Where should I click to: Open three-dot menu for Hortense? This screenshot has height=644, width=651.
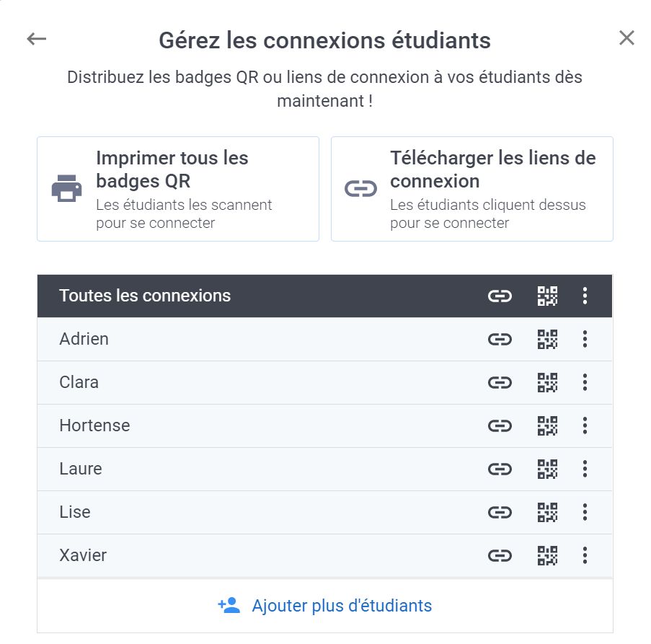tap(585, 425)
